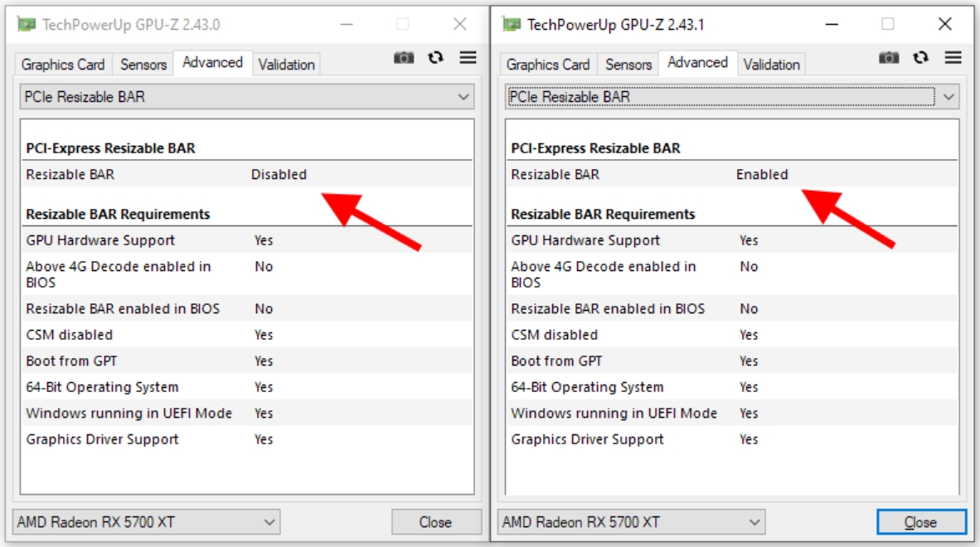Take a screenshot in GPU-Z 2.43.0 window

[404, 58]
